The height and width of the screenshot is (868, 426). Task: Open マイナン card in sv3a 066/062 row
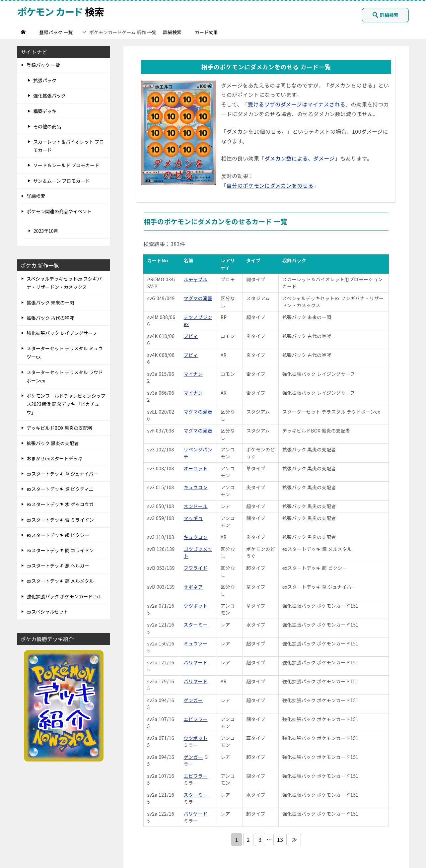pyautogui.click(x=193, y=393)
